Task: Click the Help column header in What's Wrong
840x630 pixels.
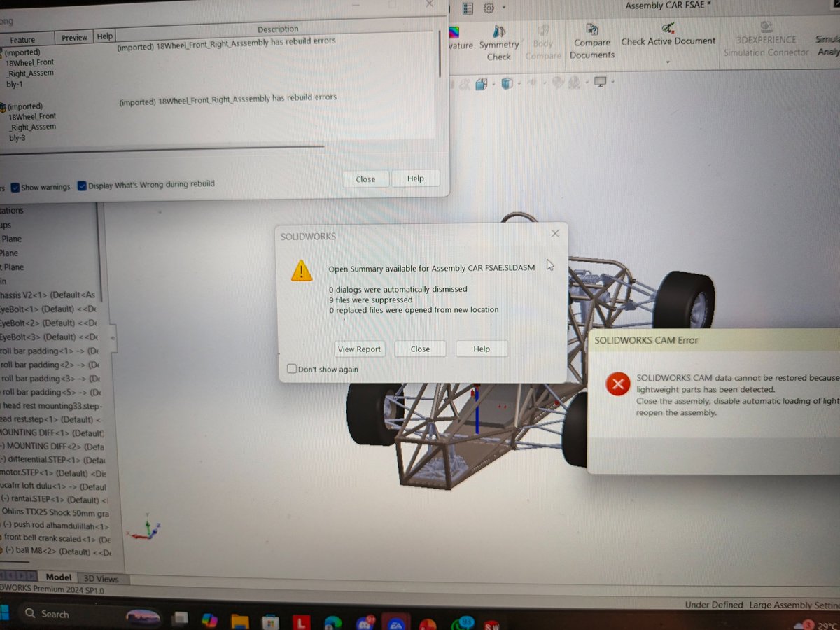Action: pyautogui.click(x=104, y=36)
